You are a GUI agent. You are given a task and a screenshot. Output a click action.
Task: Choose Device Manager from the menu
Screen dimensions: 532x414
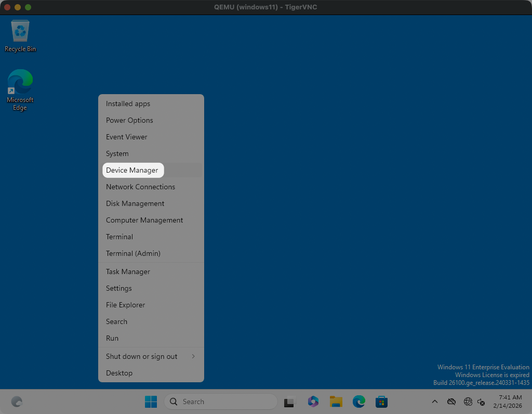pos(132,170)
